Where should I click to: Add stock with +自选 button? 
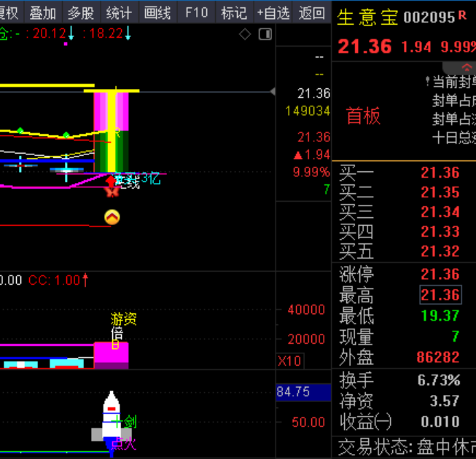click(273, 12)
